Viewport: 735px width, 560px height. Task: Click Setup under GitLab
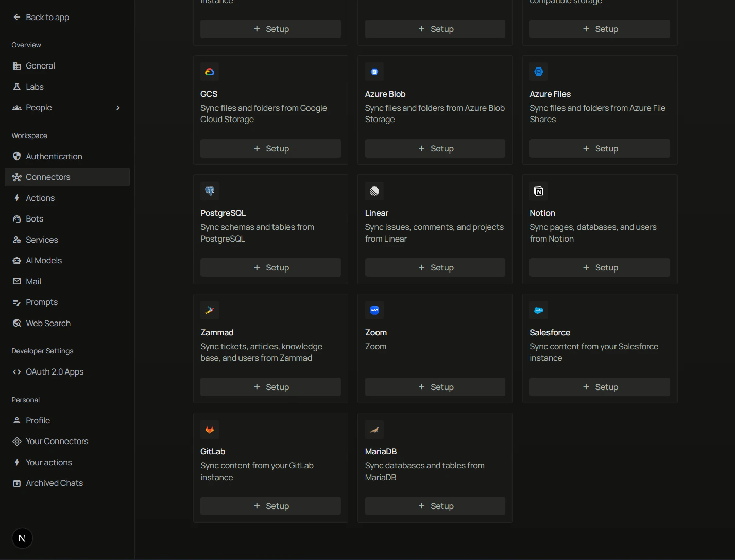270,506
